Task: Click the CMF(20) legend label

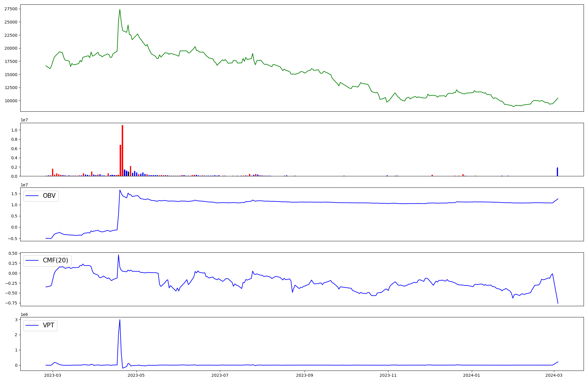Action: click(x=55, y=260)
